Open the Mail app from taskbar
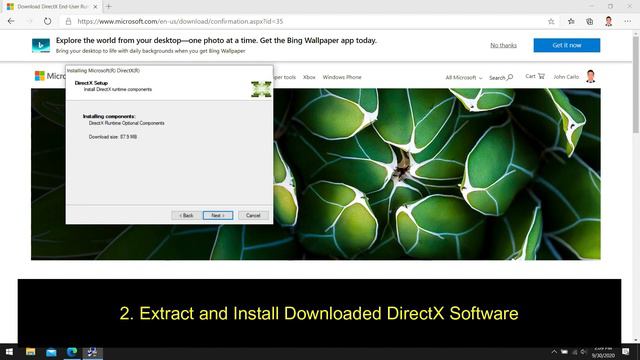 tap(51, 352)
